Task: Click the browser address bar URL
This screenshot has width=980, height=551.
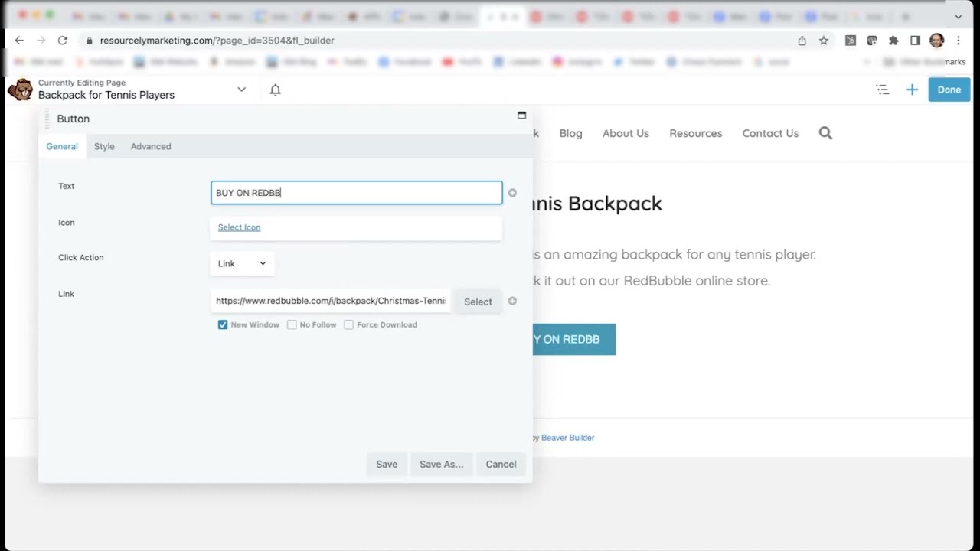Action: tap(217, 41)
